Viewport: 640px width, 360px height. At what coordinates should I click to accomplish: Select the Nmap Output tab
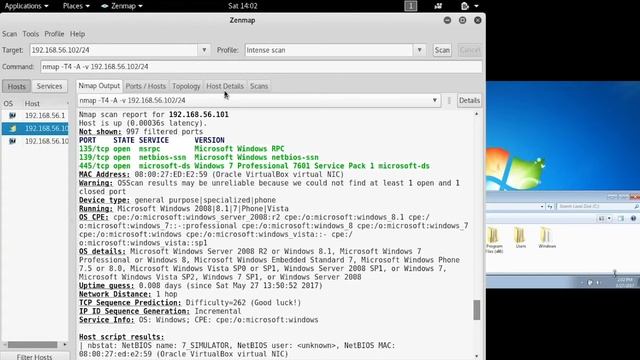pos(99,86)
